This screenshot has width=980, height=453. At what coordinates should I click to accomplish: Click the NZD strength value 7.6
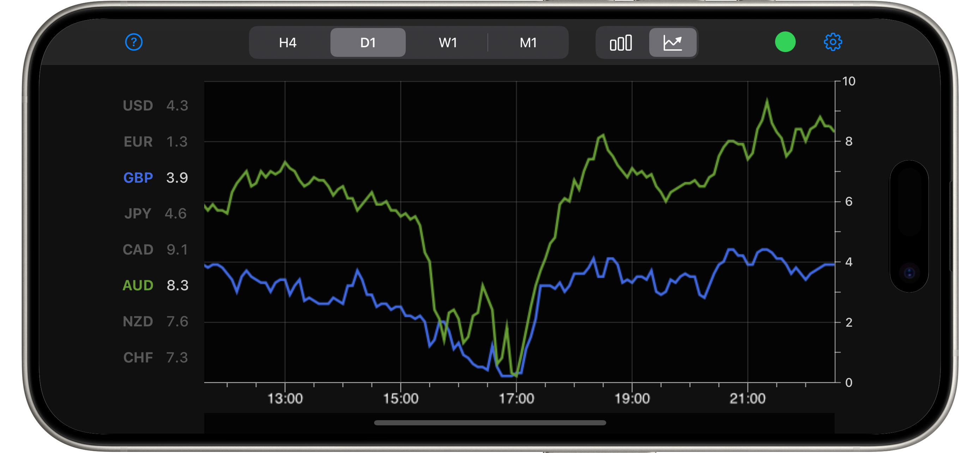177,321
